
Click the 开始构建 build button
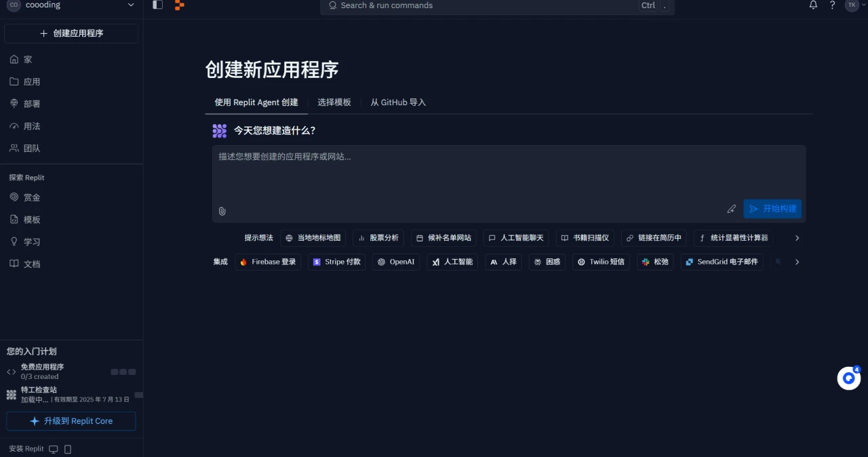[x=772, y=209]
